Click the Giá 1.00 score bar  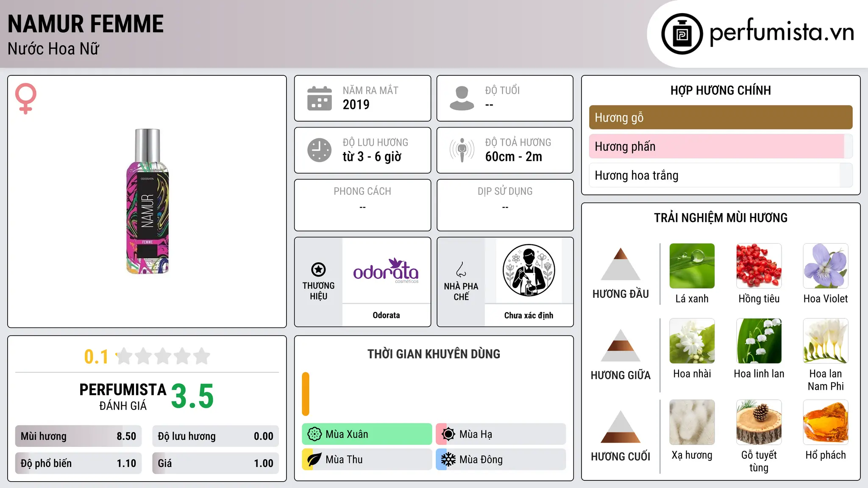coord(215,463)
